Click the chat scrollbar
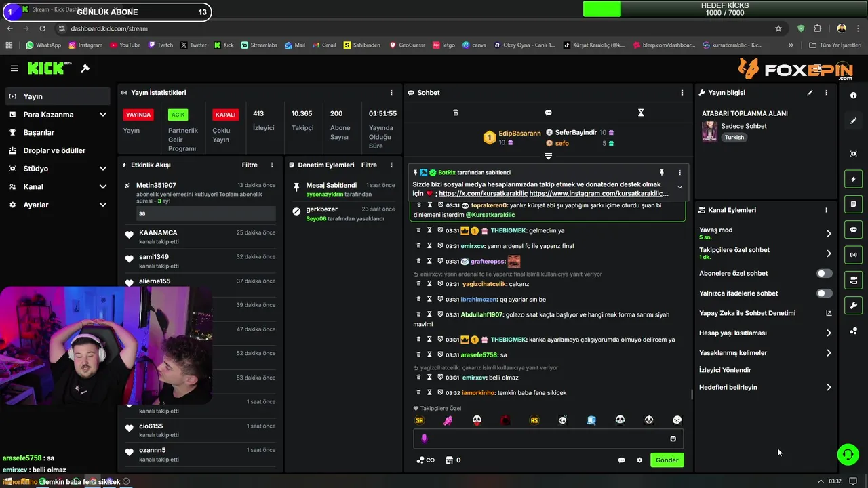The height and width of the screenshot is (488, 868). click(691, 394)
